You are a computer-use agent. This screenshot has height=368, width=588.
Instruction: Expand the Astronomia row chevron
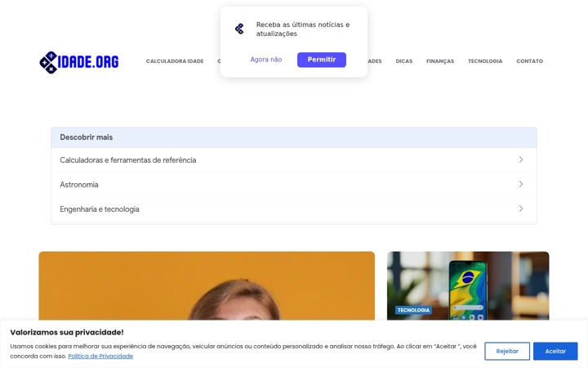(521, 184)
